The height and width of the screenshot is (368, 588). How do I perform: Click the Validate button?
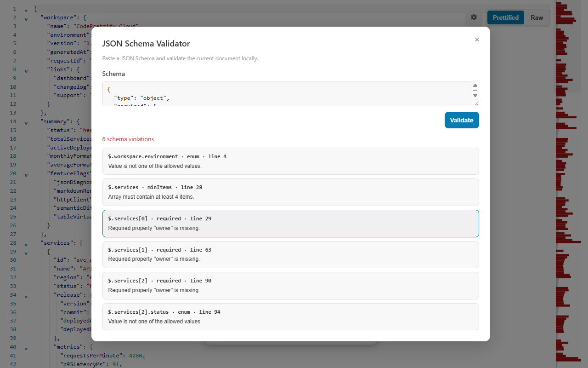tap(462, 120)
